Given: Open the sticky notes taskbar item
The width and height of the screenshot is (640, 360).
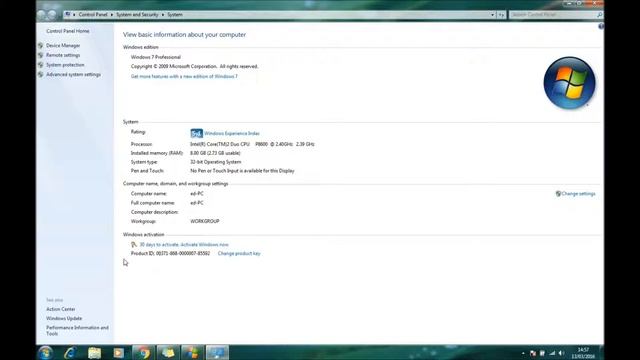Looking at the screenshot, I should click(x=168, y=353).
